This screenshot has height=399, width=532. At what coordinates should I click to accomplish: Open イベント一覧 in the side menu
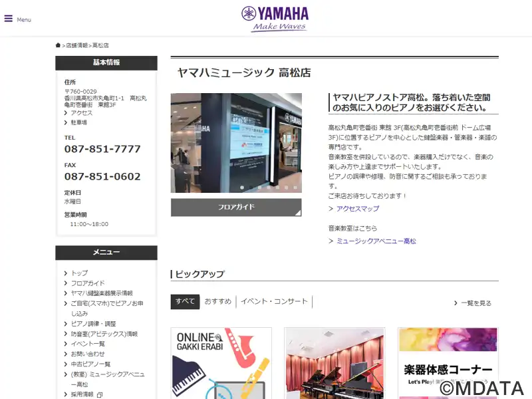[88, 344]
